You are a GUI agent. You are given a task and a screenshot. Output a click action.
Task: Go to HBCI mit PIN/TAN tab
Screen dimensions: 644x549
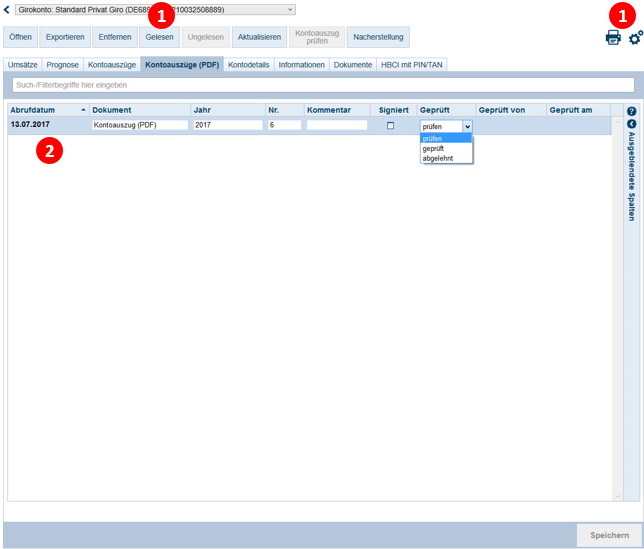click(x=412, y=64)
